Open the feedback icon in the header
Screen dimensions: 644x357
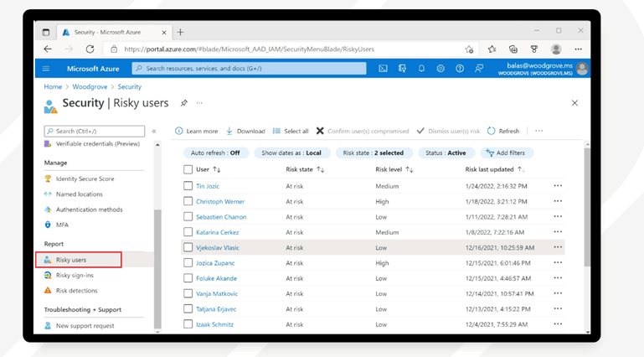click(479, 69)
